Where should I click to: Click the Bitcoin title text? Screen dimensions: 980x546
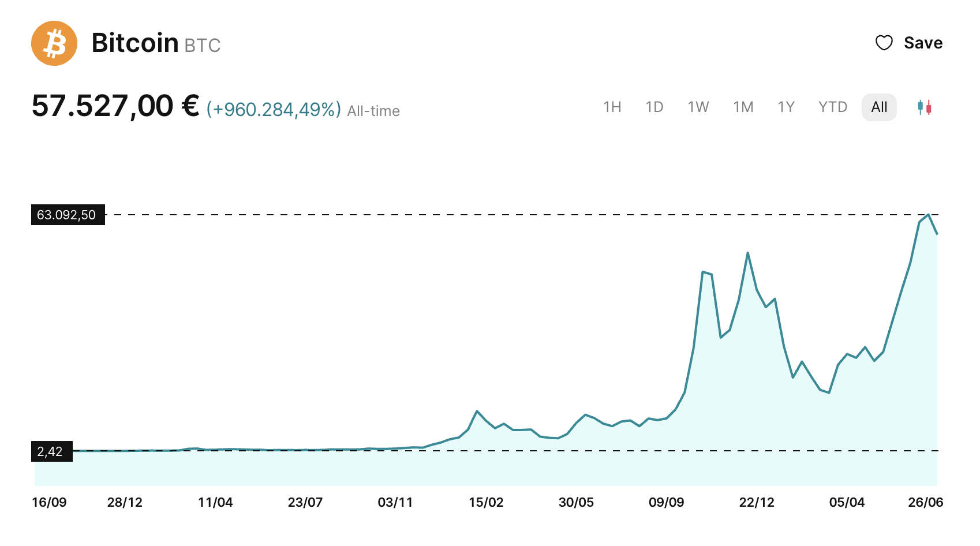point(135,43)
